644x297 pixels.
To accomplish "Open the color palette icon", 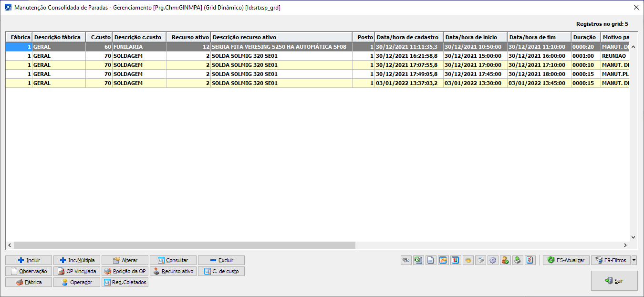I will point(468,260).
